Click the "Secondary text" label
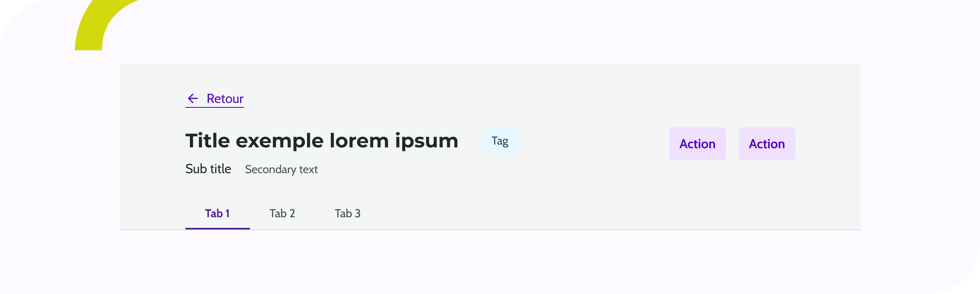 (281, 169)
